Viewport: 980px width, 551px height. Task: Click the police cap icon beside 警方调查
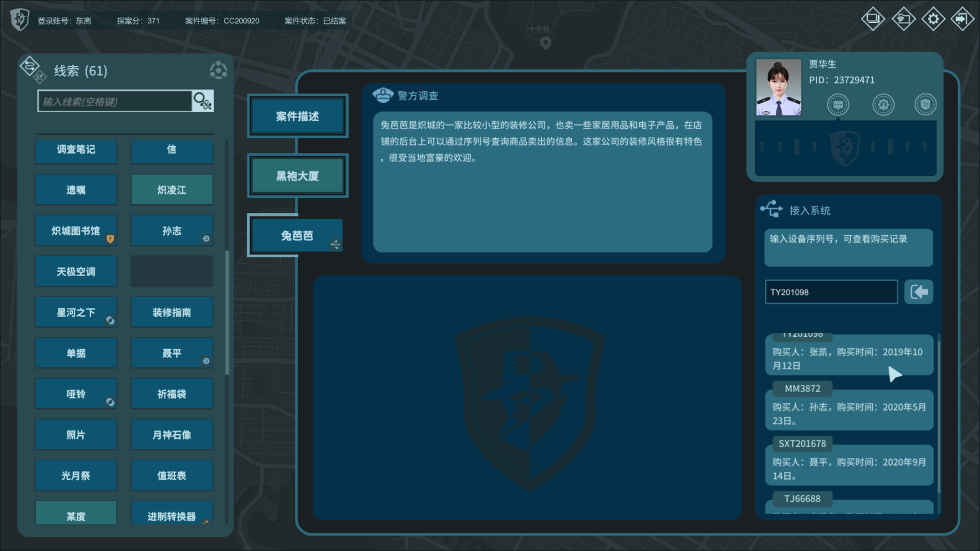tap(383, 95)
